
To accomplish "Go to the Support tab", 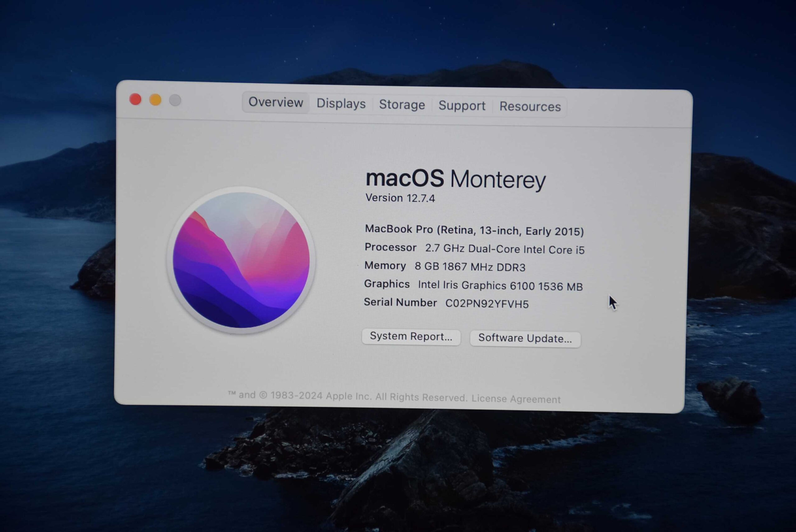I will (462, 105).
